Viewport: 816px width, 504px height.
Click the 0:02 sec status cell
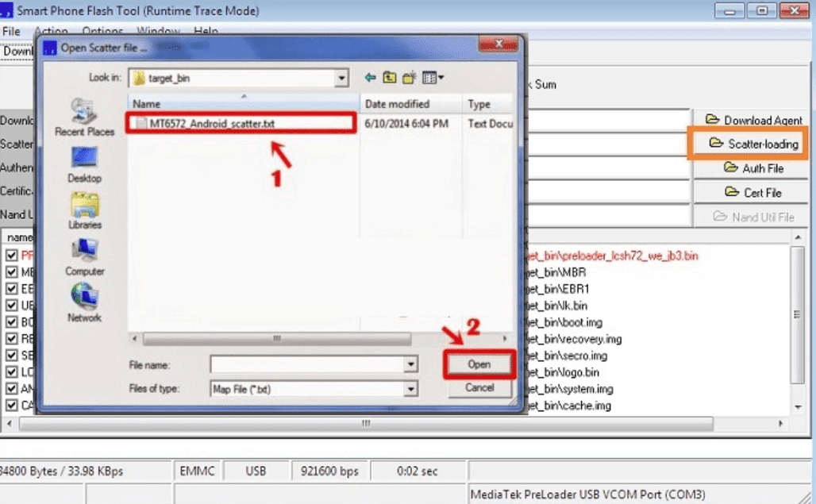coord(418,471)
